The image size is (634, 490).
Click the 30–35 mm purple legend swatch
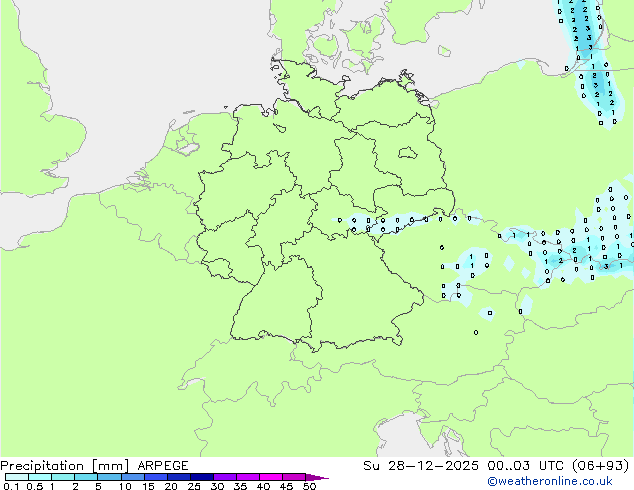tap(225, 477)
